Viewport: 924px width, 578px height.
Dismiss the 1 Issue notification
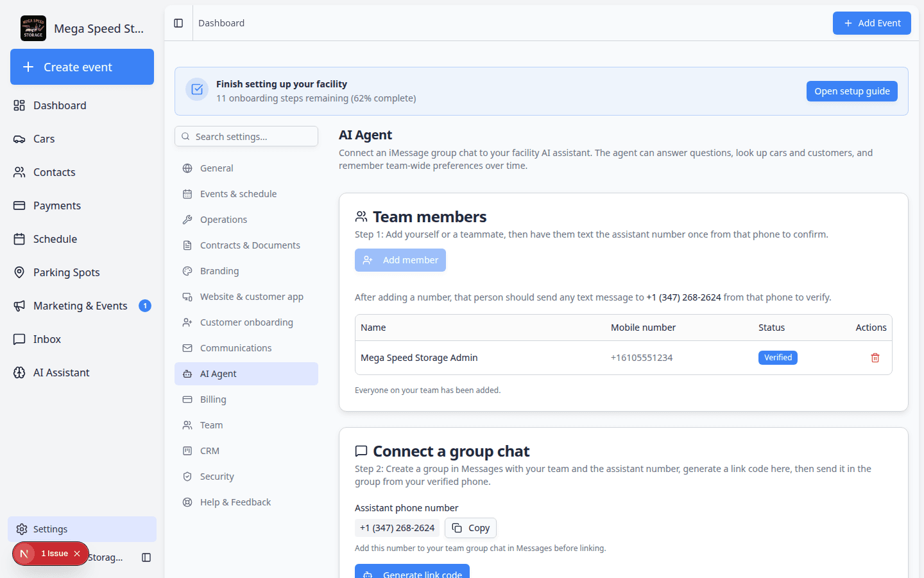(77, 554)
